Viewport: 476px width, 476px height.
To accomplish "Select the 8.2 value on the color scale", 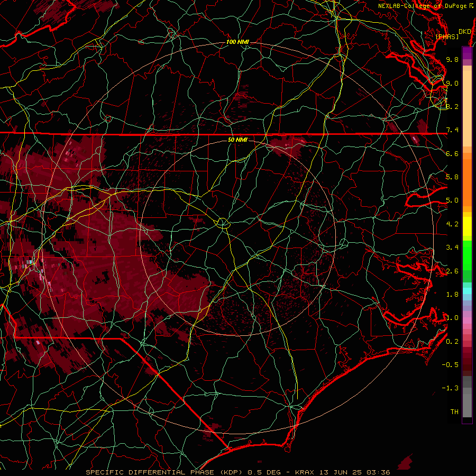I will coord(452,106).
